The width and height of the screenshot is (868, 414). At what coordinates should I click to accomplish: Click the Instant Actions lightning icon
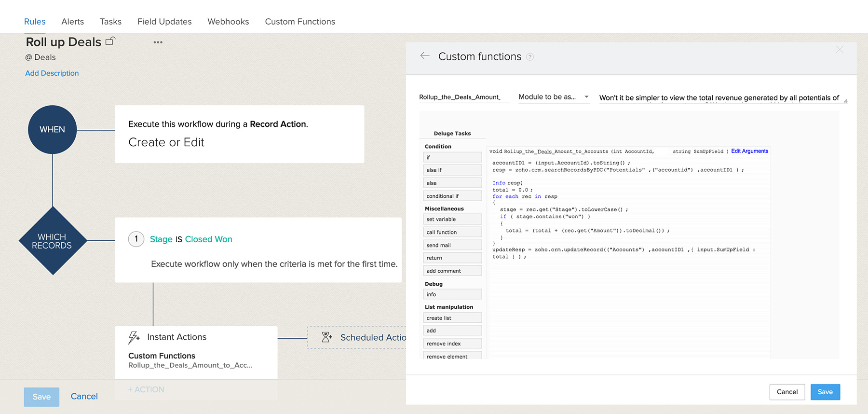click(134, 337)
